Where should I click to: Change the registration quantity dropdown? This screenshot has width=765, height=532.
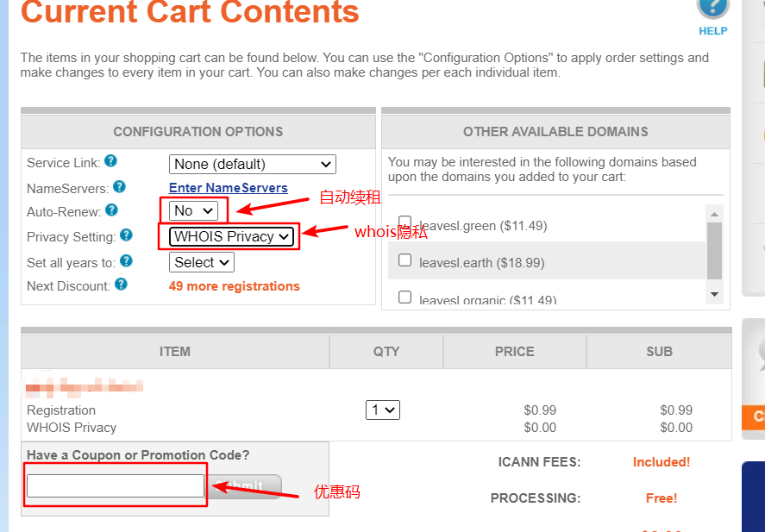[383, 410]
